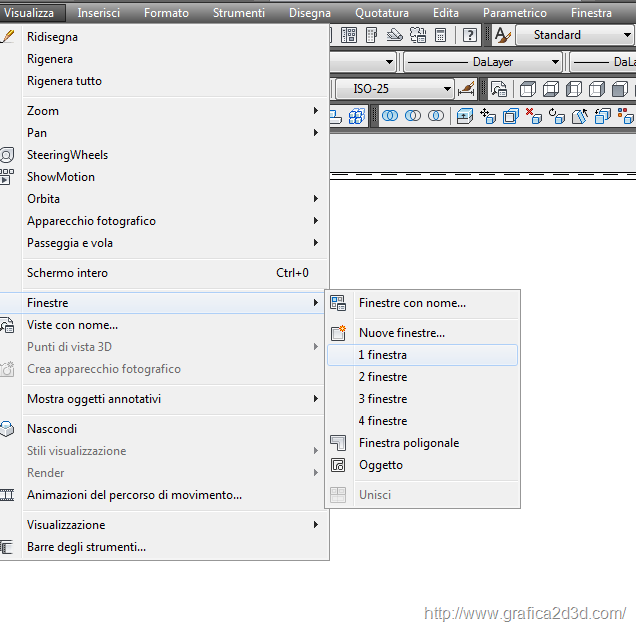Click the Finestre con nome icon
Screen dimensions: 636x624
[338, 303]
